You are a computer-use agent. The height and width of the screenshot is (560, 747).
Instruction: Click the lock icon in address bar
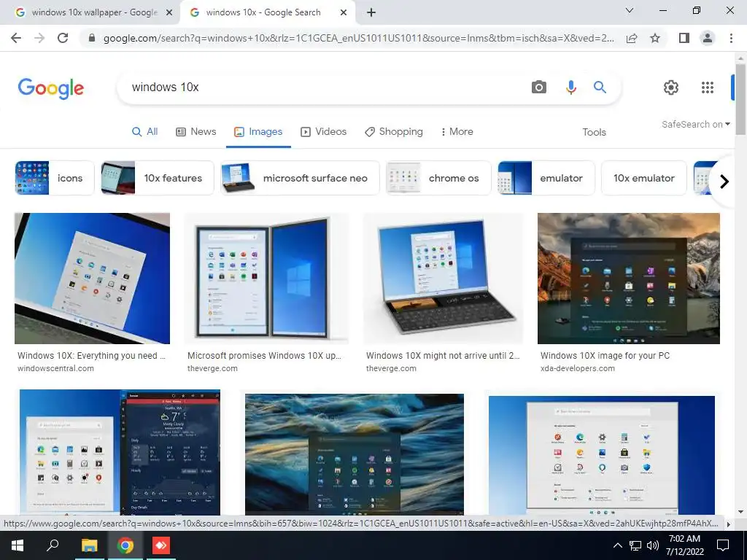tap(92, 38)
